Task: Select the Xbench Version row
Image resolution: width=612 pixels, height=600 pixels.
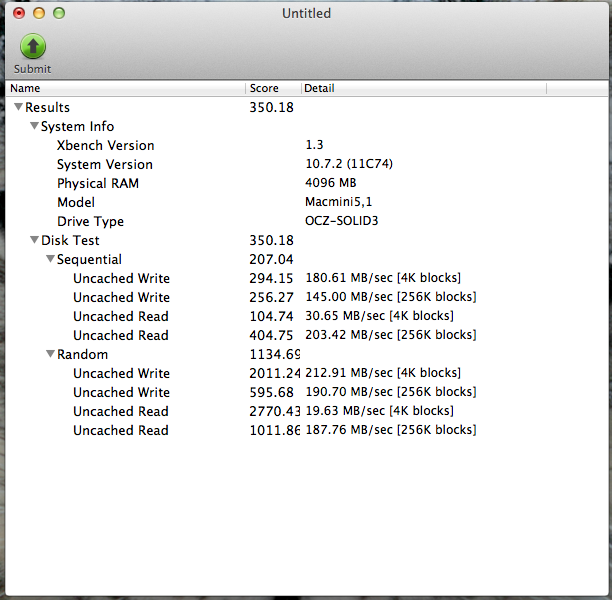Action: tap(307, 145)
